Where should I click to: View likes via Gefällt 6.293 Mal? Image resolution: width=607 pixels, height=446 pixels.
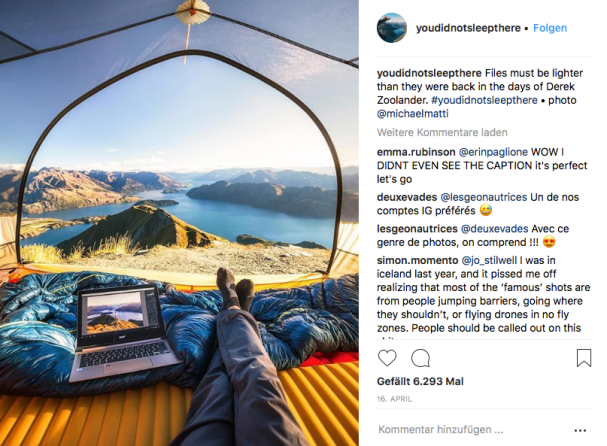click(420, 381)
